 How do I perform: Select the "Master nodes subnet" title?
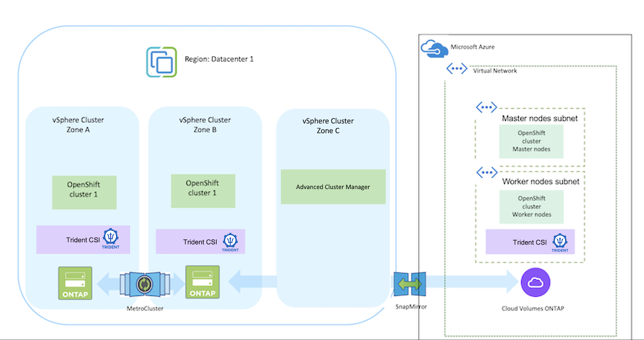(x=540, y=118)
